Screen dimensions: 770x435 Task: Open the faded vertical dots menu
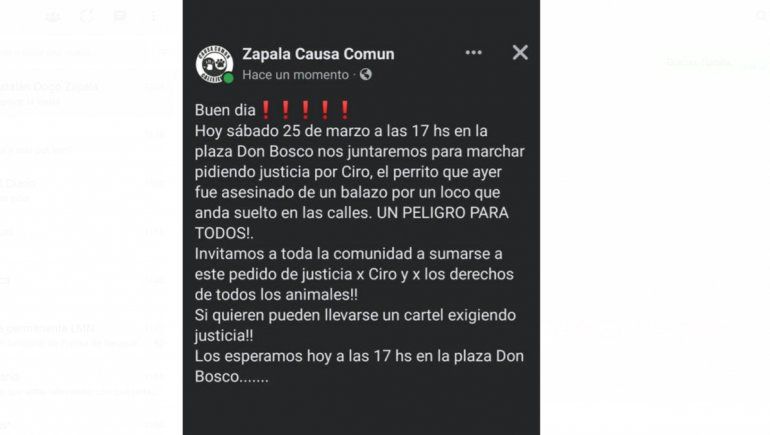point(154,16)
